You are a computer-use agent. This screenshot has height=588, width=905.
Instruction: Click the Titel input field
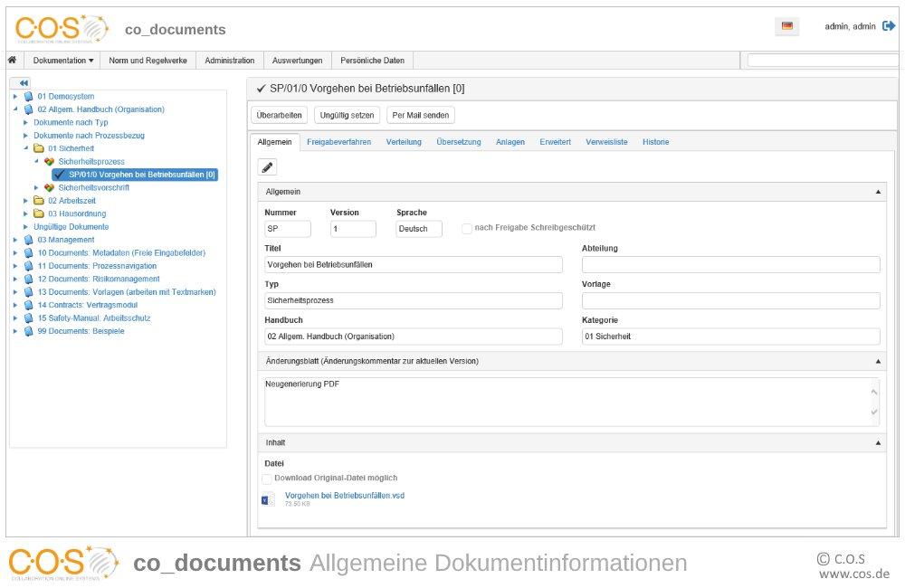click(x=414, y=265)
